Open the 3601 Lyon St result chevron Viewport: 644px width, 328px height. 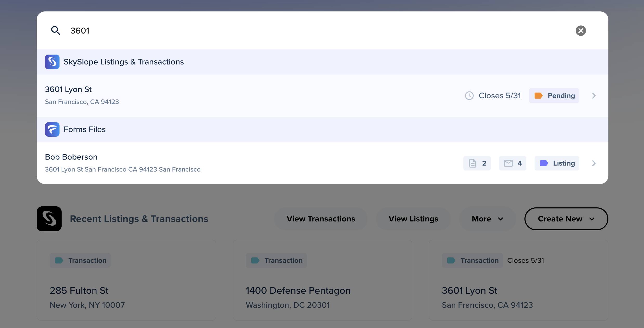pyautogui.click(x=594, y=96)
